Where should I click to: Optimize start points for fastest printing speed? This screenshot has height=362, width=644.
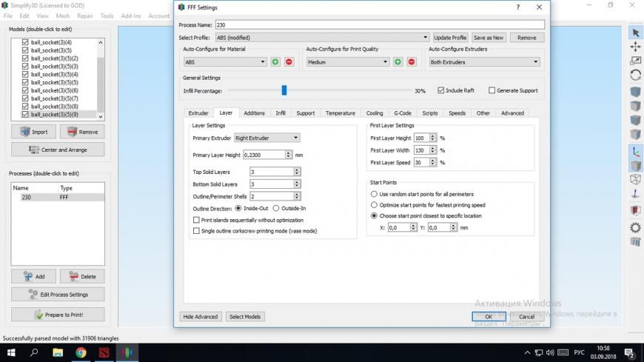coord(374,204)
